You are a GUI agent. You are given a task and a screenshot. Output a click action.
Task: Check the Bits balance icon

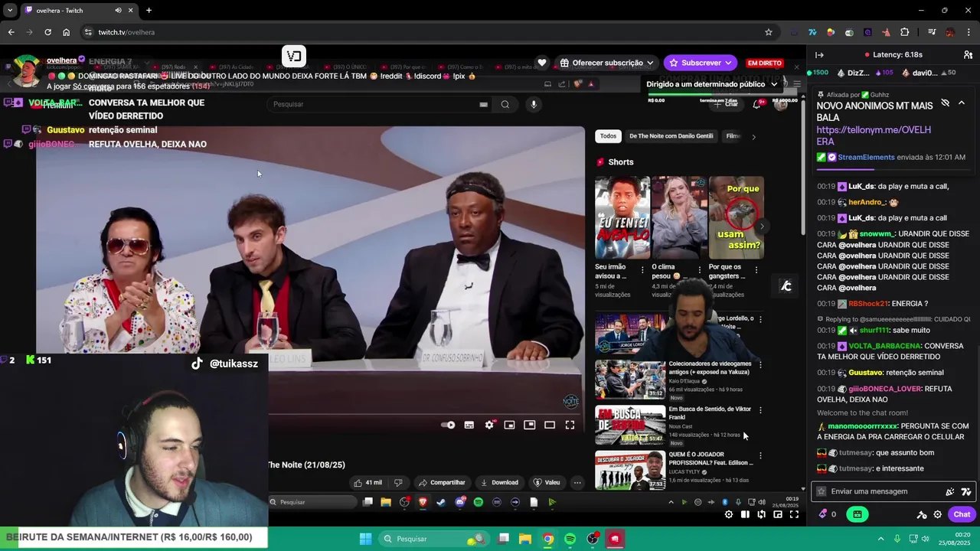point(823,514)
